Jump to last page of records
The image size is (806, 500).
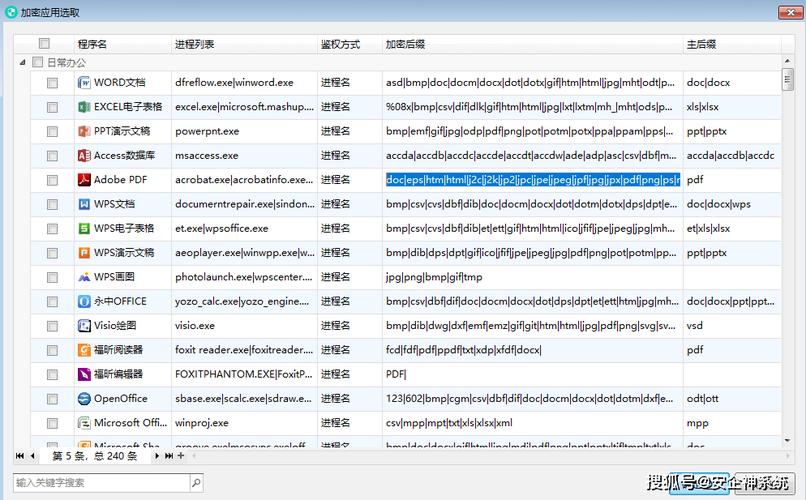(169, 456)
